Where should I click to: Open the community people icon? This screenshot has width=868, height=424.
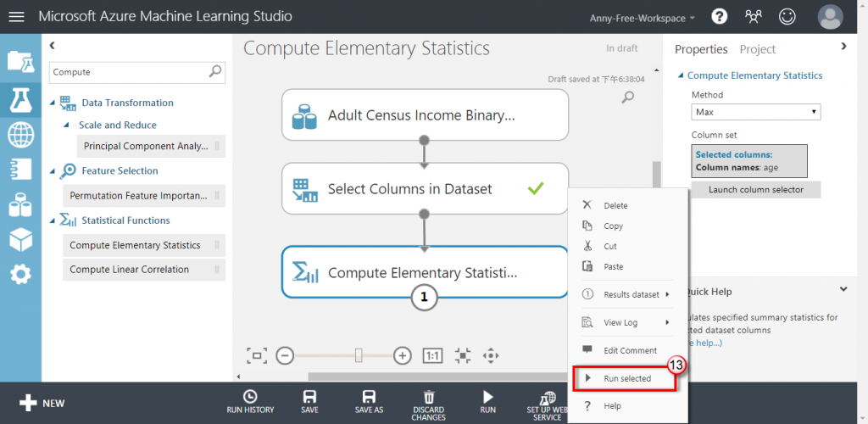pos(753,17)
